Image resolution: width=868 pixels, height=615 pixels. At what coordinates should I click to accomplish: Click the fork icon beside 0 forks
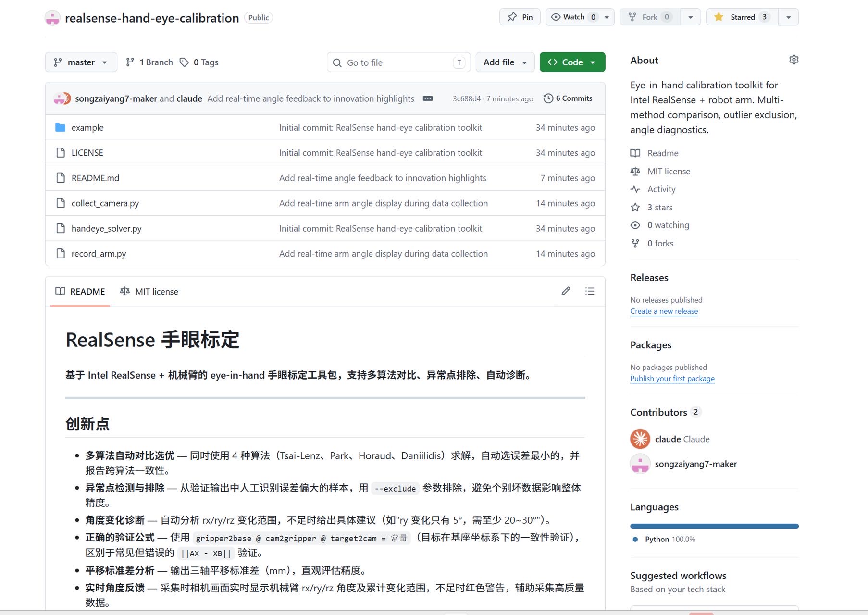click(x=635, y=244)
